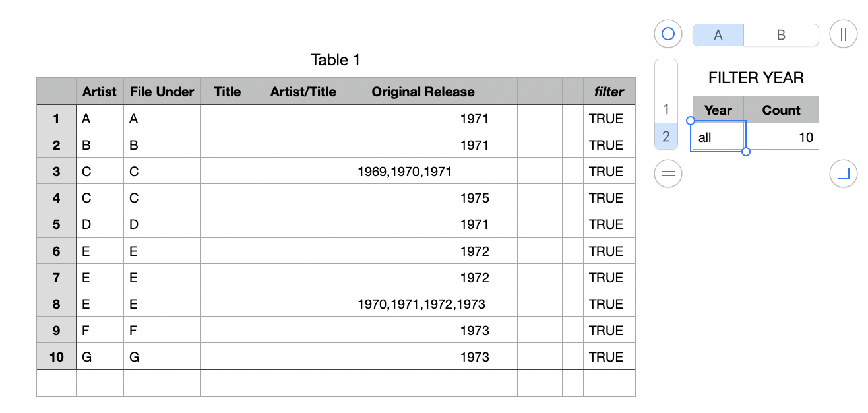This screenshot has height=413, width=868.
Task: Click the Table 1 title
Action: point(335,60)
